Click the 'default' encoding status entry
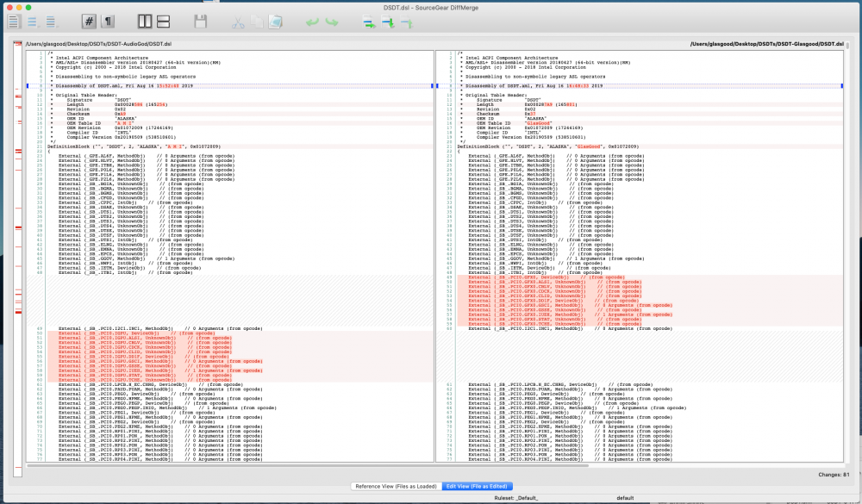The height and width of the screenshot is (504, 862). click(625, 498)
